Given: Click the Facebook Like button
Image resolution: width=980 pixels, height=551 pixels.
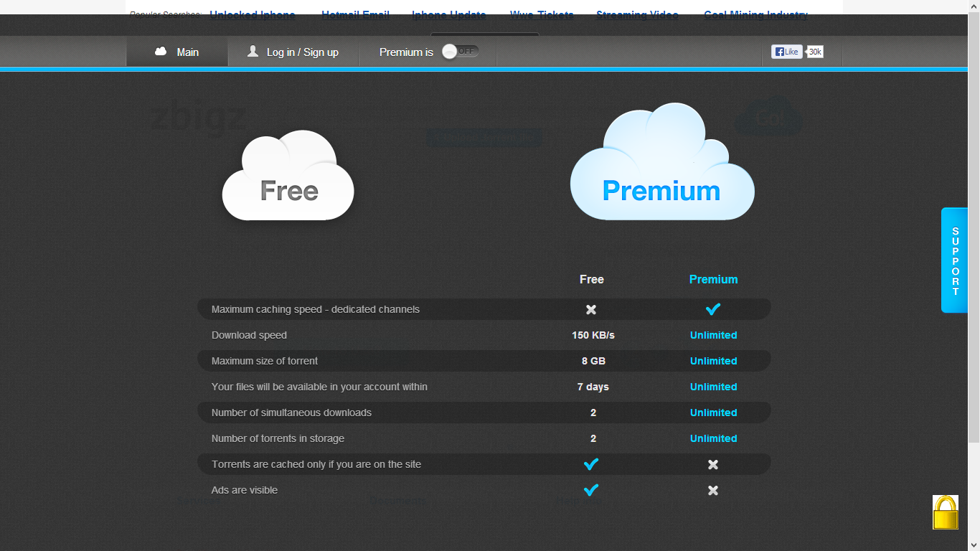Looking at the screenshot, I should pyautogui.click(x=786, y=52).
